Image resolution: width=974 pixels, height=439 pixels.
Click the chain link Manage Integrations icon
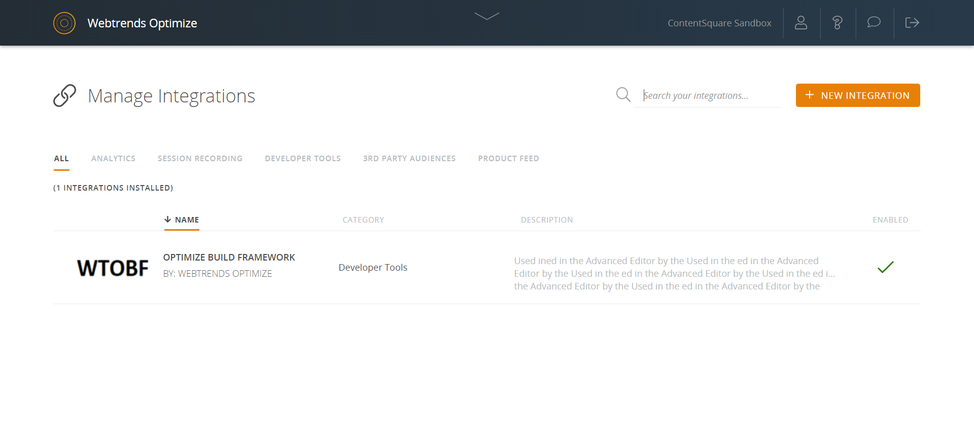65,96
